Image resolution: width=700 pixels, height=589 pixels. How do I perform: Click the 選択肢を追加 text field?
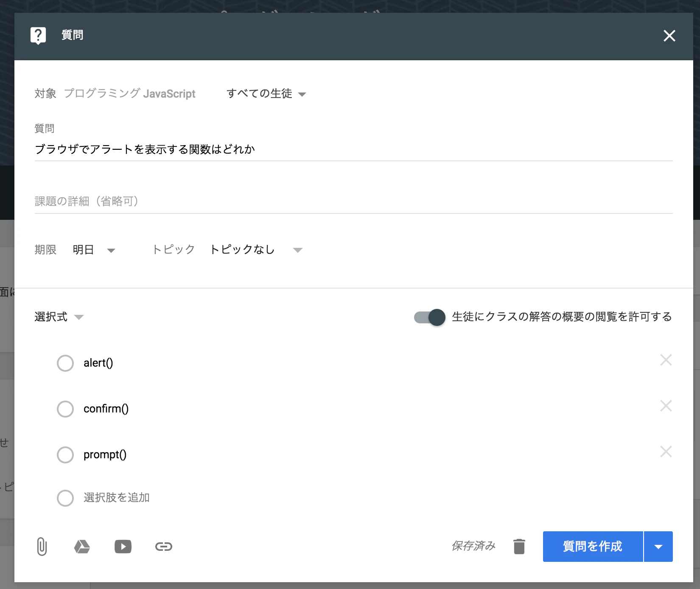[x=117, y=497]
